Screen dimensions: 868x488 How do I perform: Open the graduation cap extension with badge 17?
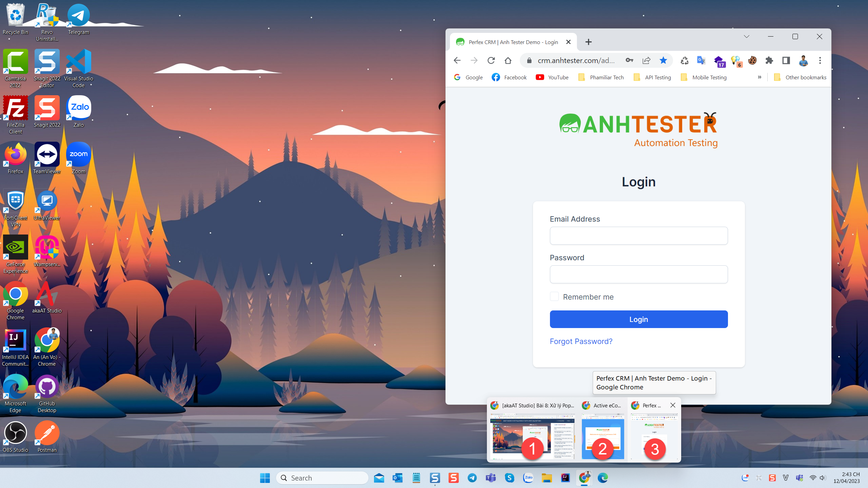[x=719, y=61]
